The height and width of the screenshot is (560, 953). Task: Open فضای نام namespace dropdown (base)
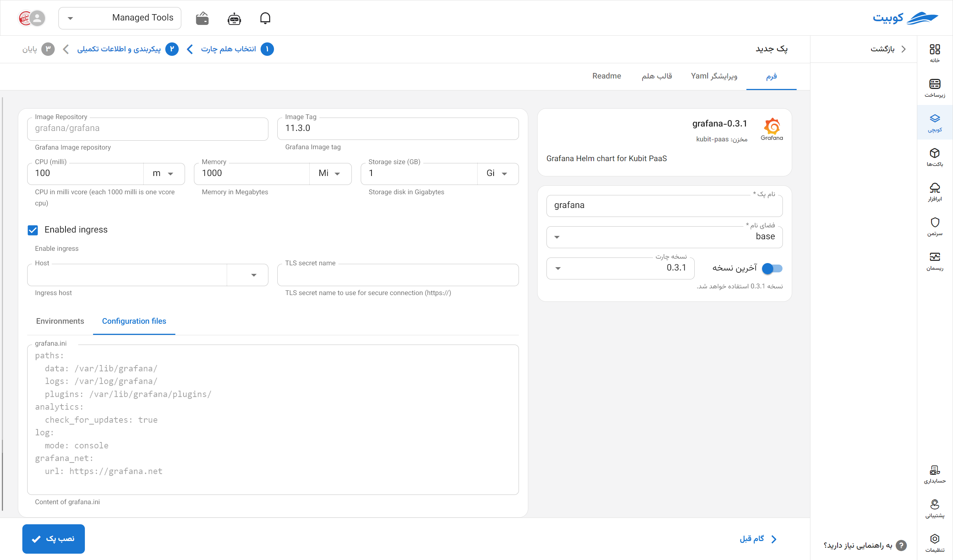point(664,237)
